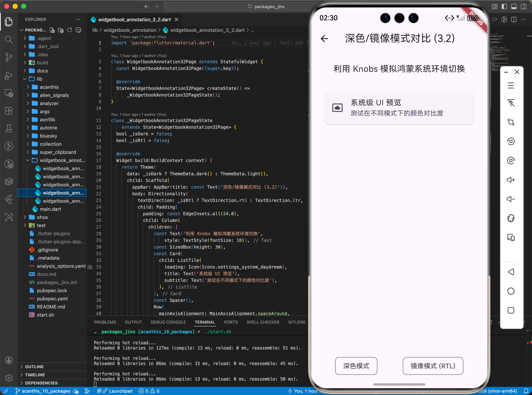Screen dimensions: 532x395
Task: Open the PROBLEMS panel tab
Action: point(105,322)
